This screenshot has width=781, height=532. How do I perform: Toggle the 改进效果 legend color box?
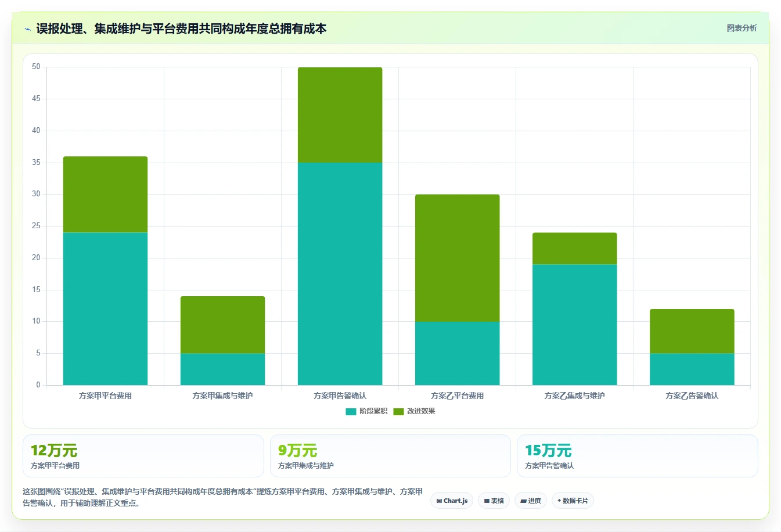pos(398,411)
